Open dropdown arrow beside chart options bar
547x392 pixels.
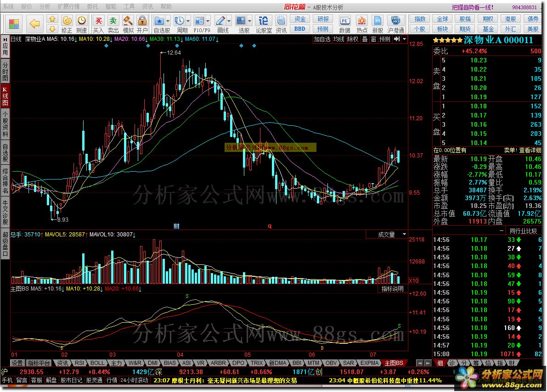(404, 39)
